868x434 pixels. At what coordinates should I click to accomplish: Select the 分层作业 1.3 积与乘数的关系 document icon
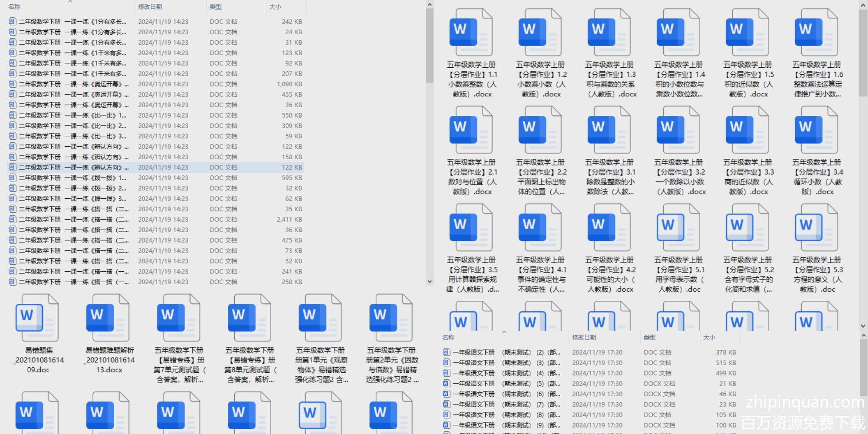click(609, 33)
